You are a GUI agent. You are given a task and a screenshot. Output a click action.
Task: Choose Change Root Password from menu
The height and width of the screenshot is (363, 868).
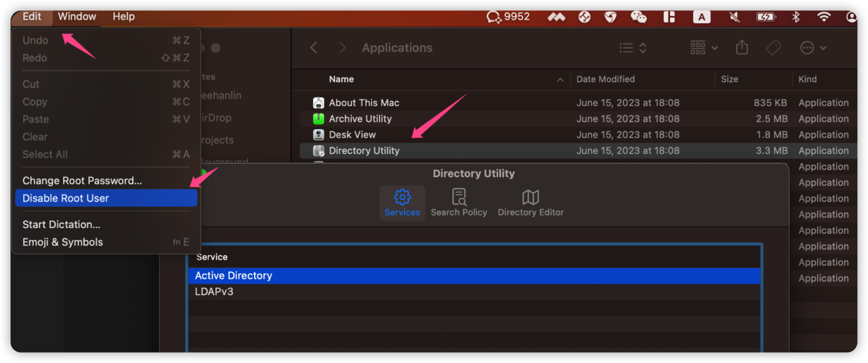pyautogui.click(x=82, y=181)
